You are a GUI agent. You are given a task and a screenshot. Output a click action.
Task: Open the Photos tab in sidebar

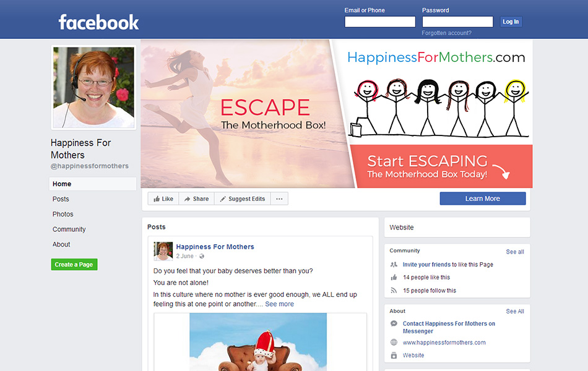[63, 214]
